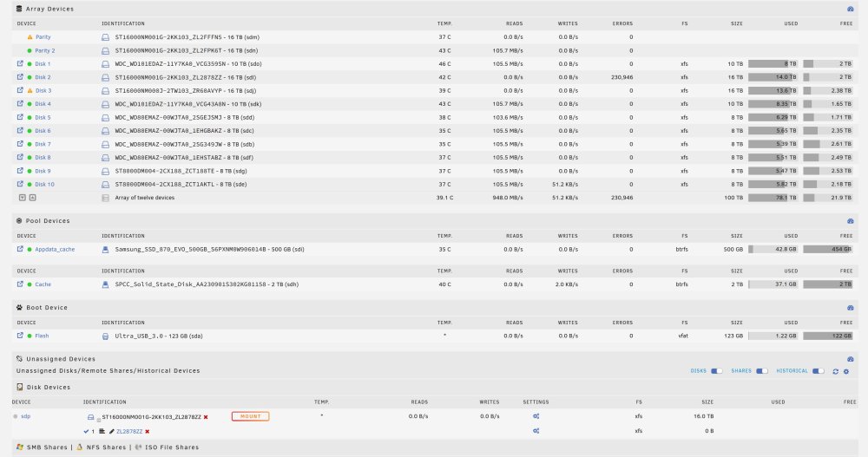Toggle the HISTORICAL switch
This screenshot has height=457, width=868.
pos(819,370)
